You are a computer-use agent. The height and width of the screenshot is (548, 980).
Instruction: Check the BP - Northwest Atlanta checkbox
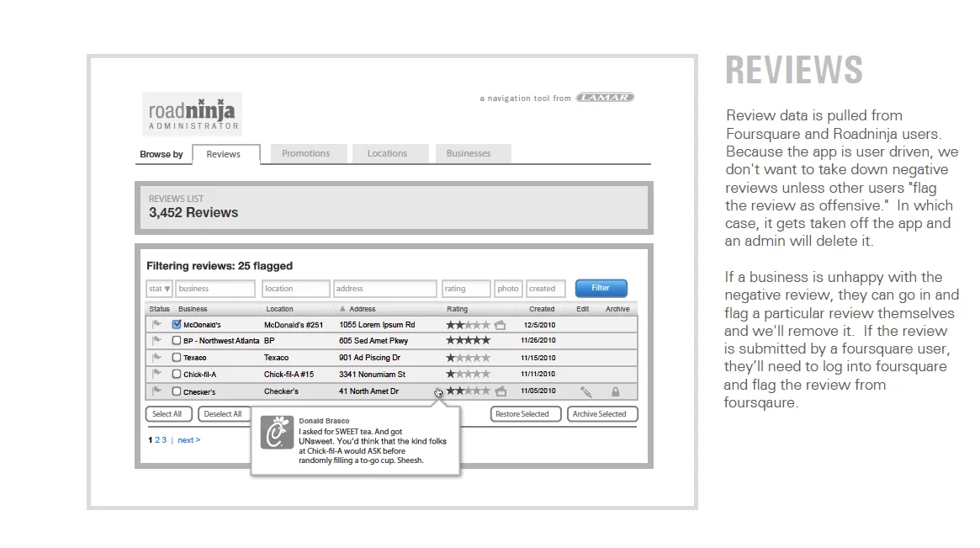[x=177, y=340]
